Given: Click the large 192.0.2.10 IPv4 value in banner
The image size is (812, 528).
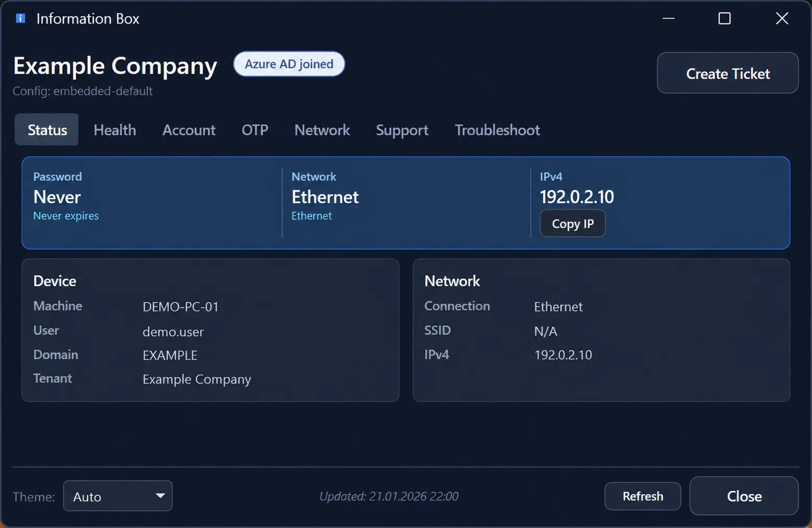Looking at the screenshot, I should 576,197.
